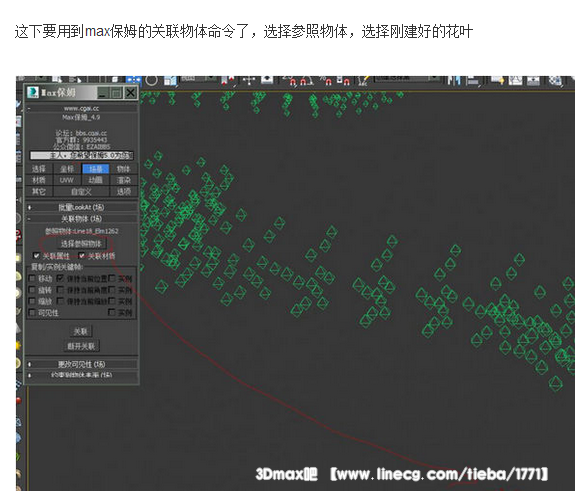Viewport: 577px width, 491px height.
Task: Click the Use Pivot Point Center icon
Action: click(x=229, y=80)
